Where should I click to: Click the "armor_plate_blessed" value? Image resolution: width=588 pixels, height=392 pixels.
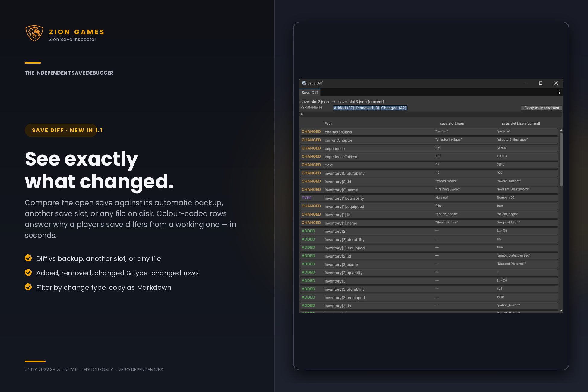514,256
